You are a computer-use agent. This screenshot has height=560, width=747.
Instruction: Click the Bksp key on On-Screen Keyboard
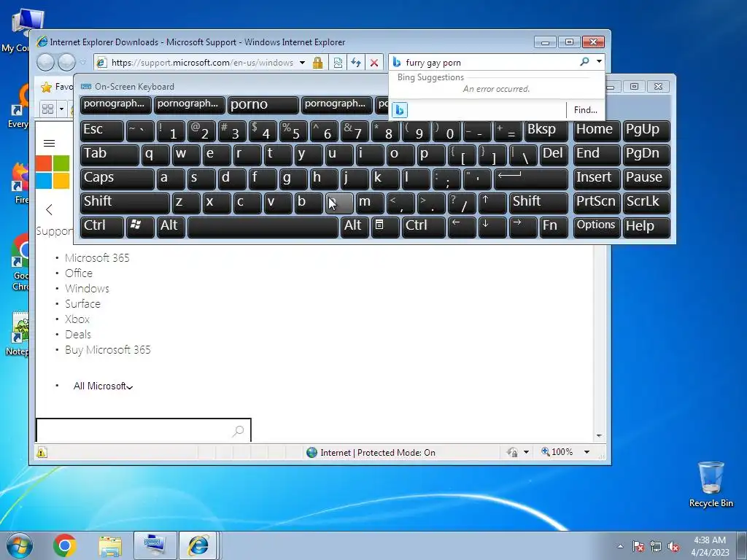click(546, 130)
